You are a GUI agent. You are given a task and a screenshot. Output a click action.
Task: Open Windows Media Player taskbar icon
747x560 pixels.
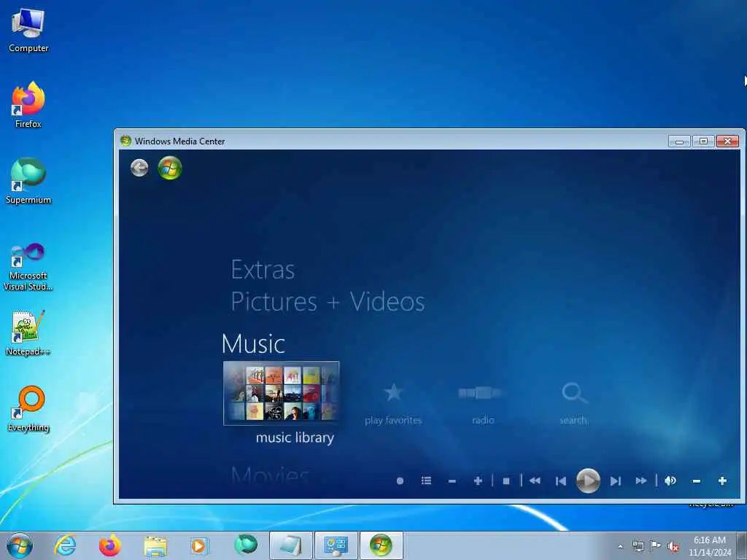pos(198,545)
